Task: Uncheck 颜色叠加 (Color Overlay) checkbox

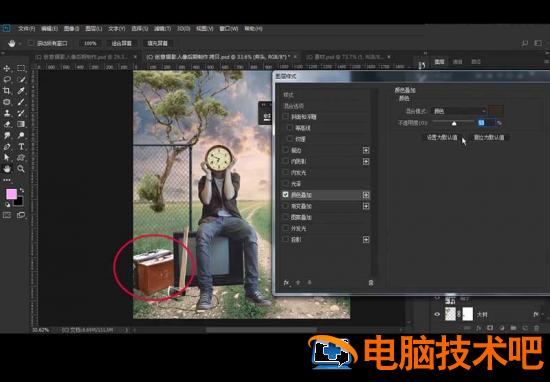Action: tap(286, 195)
